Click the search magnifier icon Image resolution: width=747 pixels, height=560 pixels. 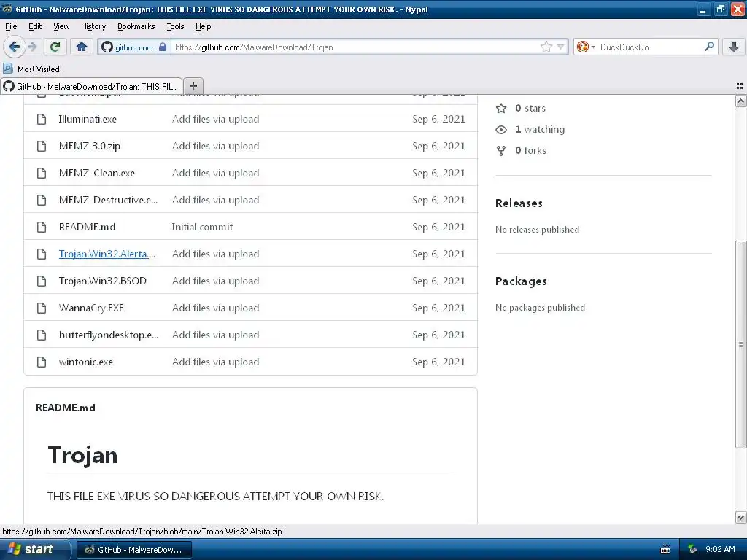tap(709, 46)
